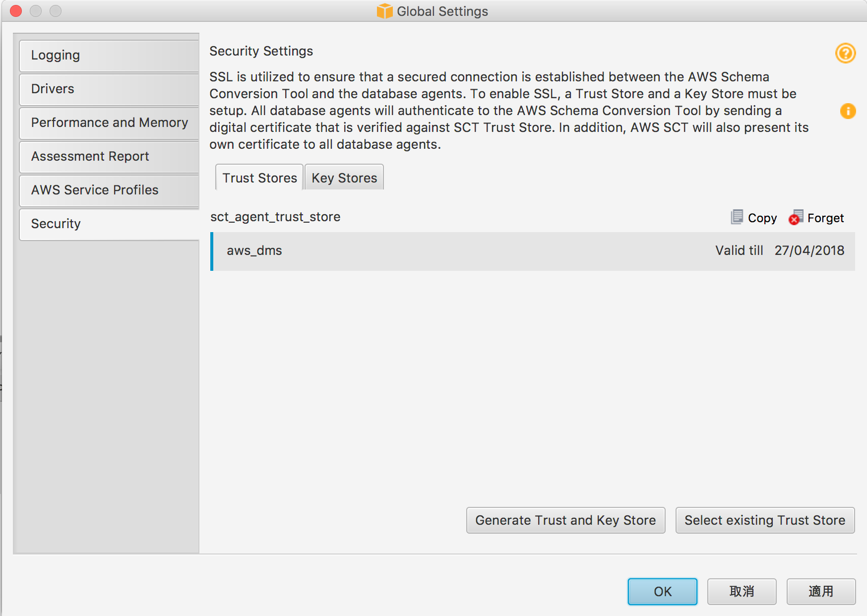The width and height of the screenshot is (867, 616).
Task: Open AWS Service Profiles settings
Action: [94, 190]
